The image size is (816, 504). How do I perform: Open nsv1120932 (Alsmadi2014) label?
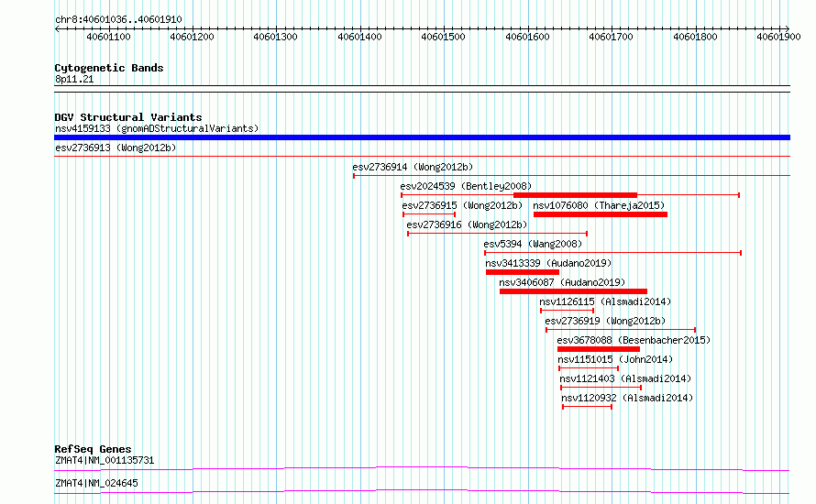click(x=627, y=398)
